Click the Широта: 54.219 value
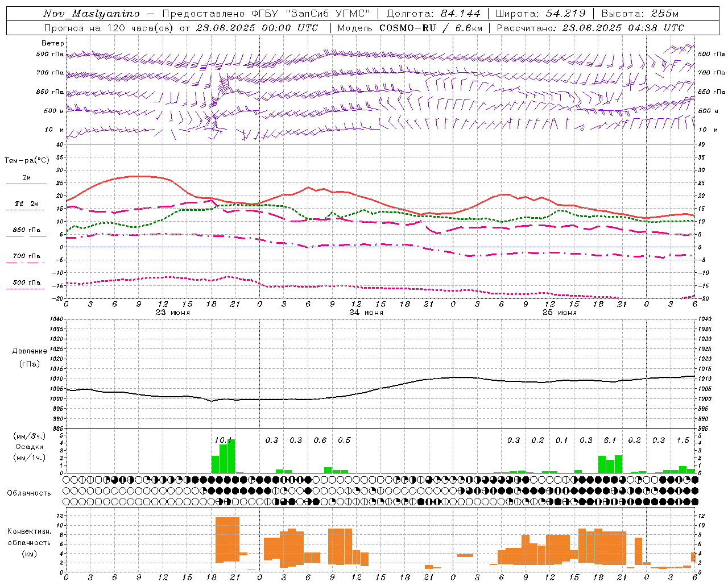 (x=540, y=14)
